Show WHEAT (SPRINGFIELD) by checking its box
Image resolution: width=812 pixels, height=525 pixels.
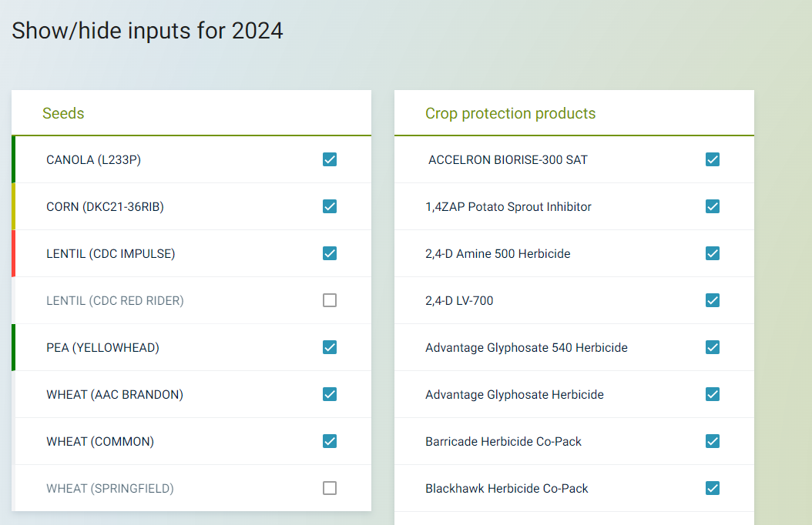point(330,488)
